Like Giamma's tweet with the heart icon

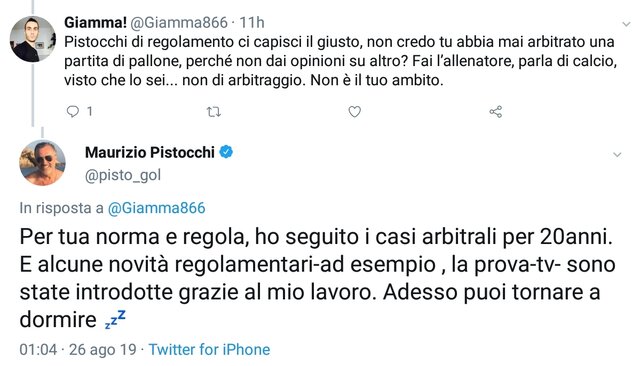click(x=355, y=111)
